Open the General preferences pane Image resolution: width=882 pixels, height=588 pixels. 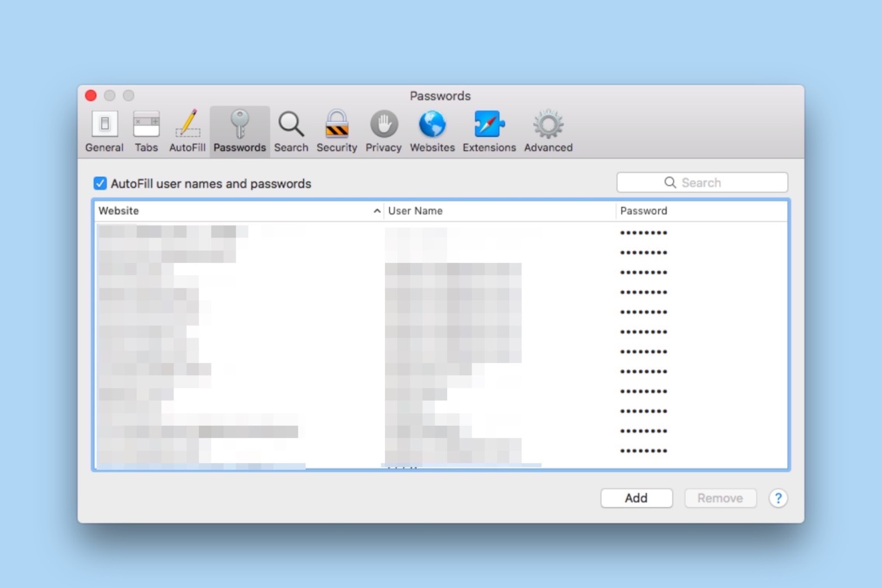point(103,130)
